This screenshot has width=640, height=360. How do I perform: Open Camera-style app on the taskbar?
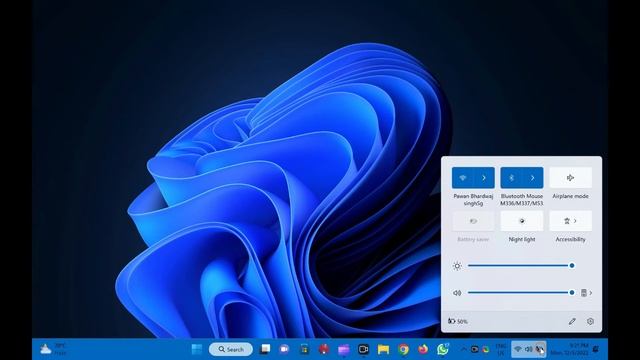point(363,349)
